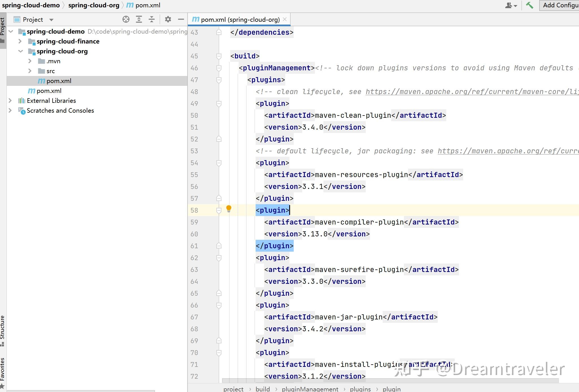Toggle fold marker for pluginManagement line 46
Screen dimensions: 579x392
click(219, 68)
